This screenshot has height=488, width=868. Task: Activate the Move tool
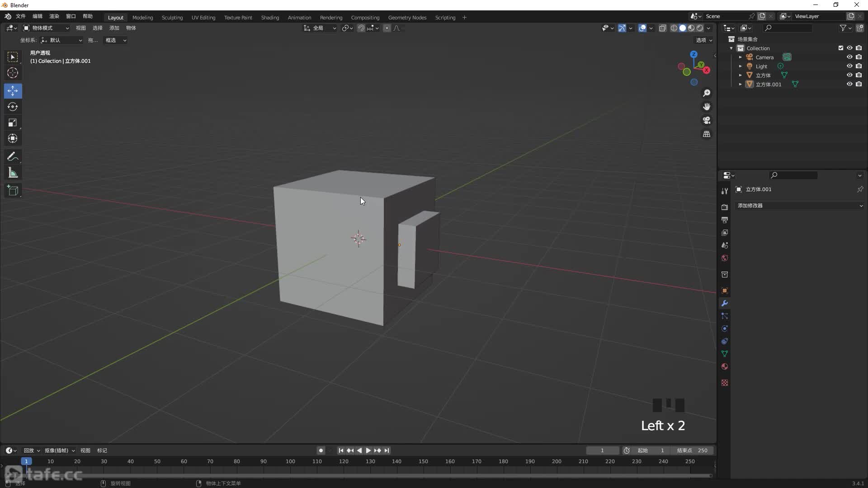point(13,91)
